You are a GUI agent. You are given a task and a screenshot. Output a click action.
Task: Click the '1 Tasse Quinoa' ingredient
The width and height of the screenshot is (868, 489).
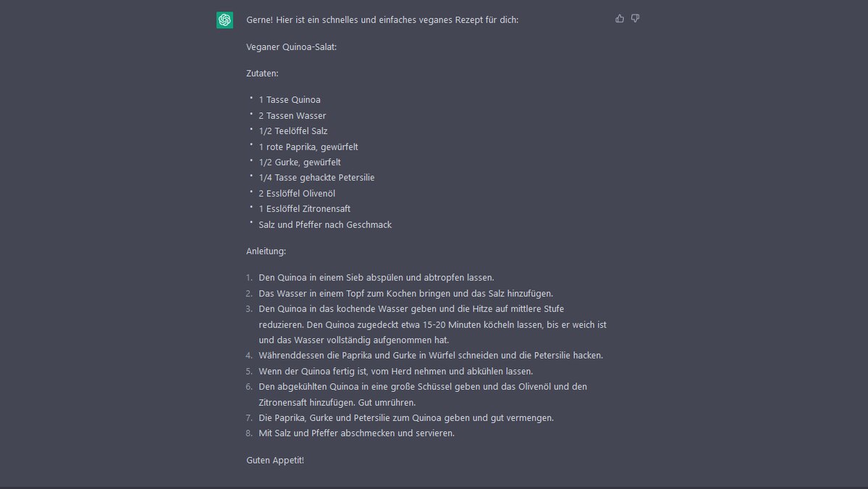290,100
